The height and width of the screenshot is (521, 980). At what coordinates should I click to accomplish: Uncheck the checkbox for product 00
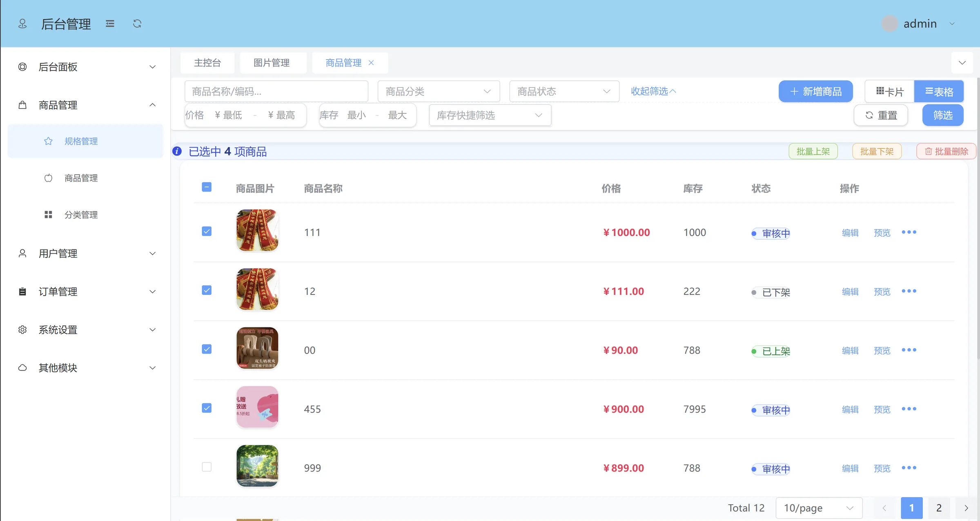tap(207, 349)
